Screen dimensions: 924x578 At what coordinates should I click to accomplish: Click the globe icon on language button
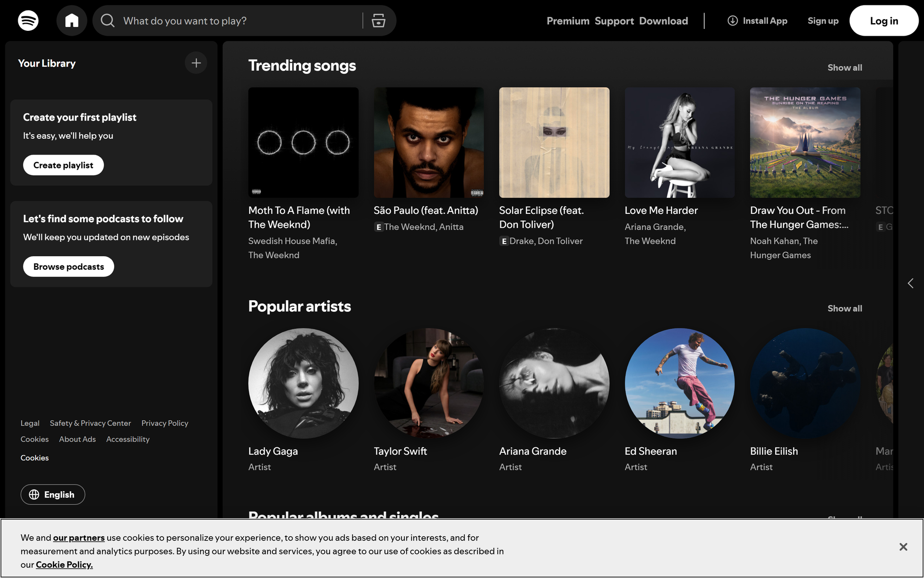pos(34,495)
